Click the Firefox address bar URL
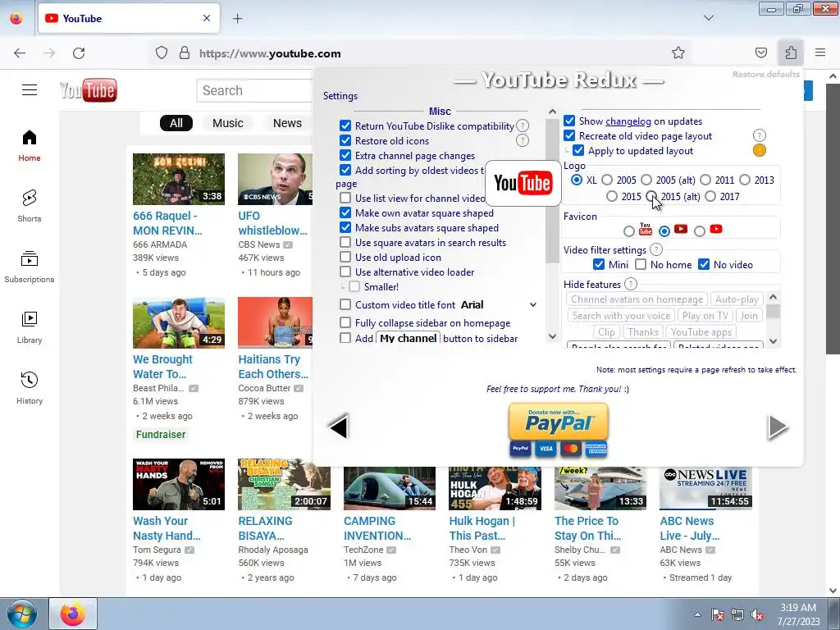840x630 pixels. tap(270, 53)
